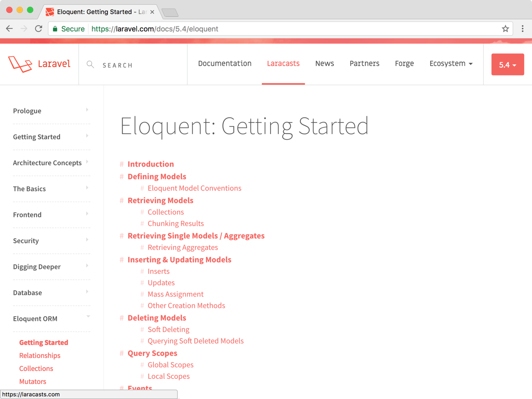Expand the Digging Deeper section
The height and width of the screenshot is (399, 532).
(x=51, y=267)
